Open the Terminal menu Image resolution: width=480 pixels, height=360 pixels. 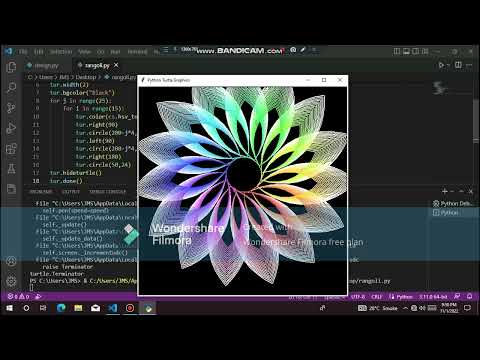click(137, 52)
